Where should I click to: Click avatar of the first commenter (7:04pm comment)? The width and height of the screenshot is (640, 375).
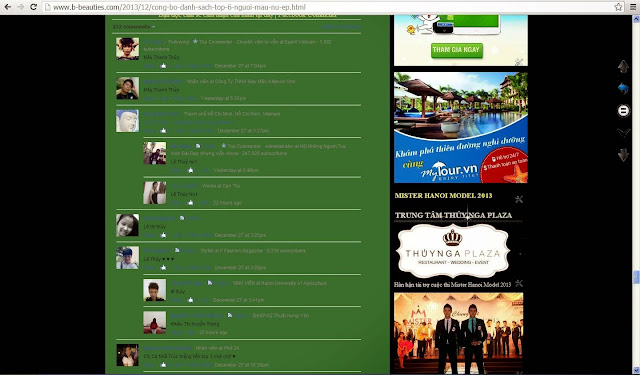[x=127, y=49]
